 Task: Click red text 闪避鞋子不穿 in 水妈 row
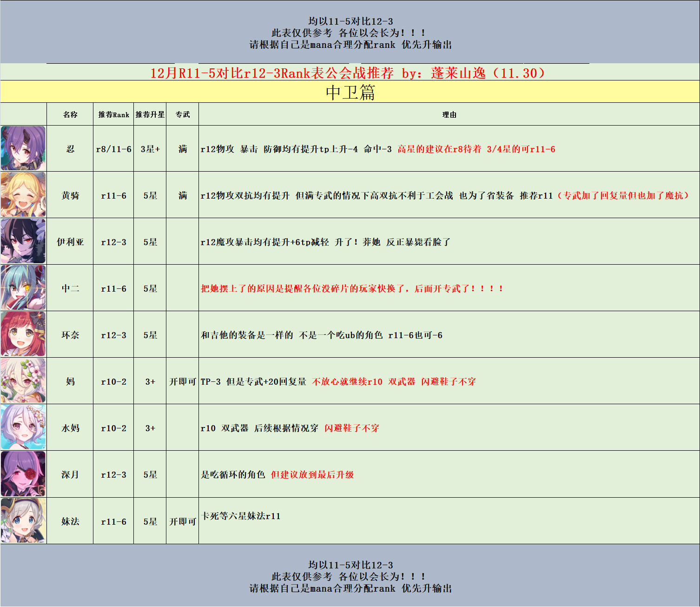pos(352,428)
